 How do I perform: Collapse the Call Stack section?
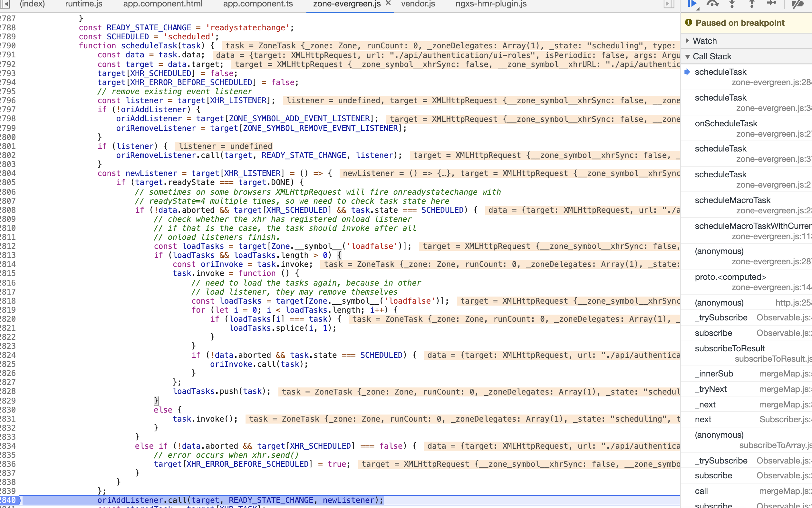click(688, 56)
